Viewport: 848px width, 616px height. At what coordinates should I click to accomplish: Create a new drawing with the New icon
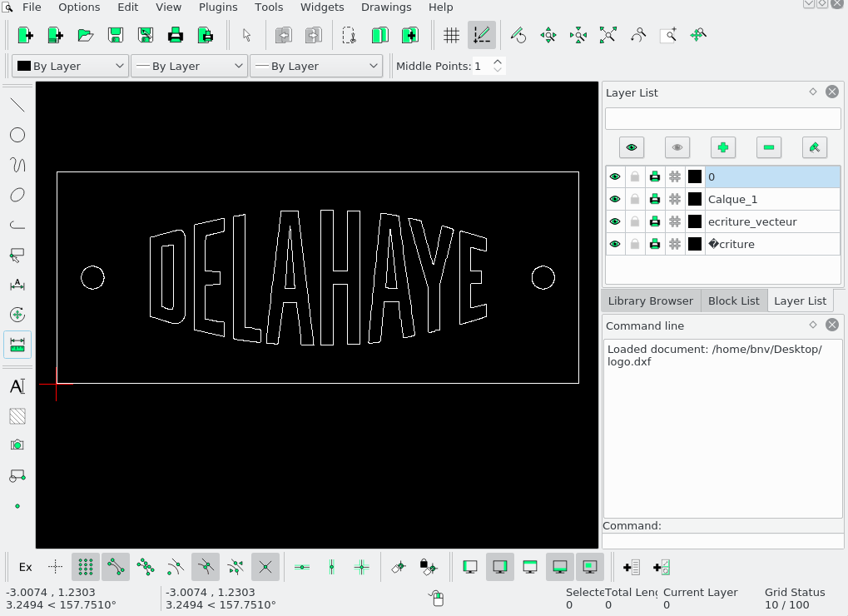(x=26, y=36)
